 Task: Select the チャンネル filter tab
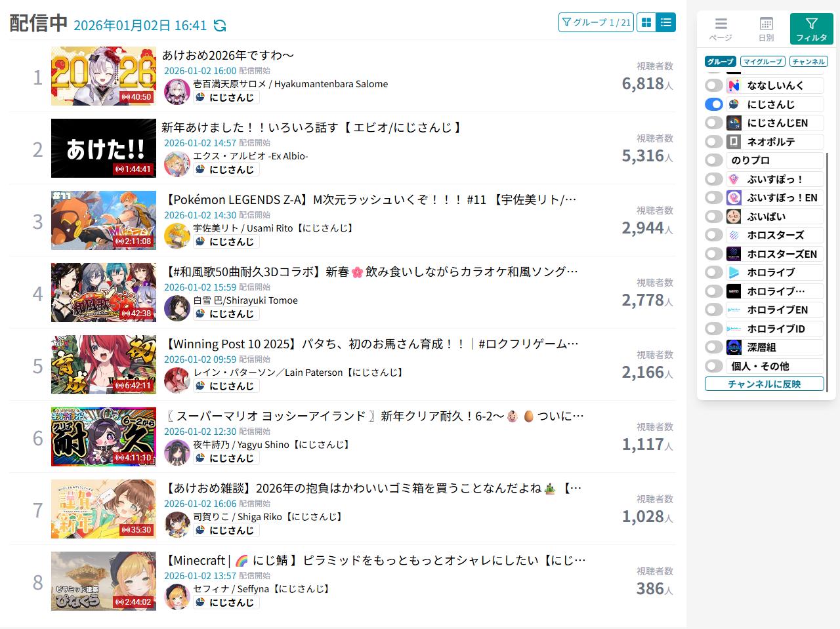tap(808, 62)
